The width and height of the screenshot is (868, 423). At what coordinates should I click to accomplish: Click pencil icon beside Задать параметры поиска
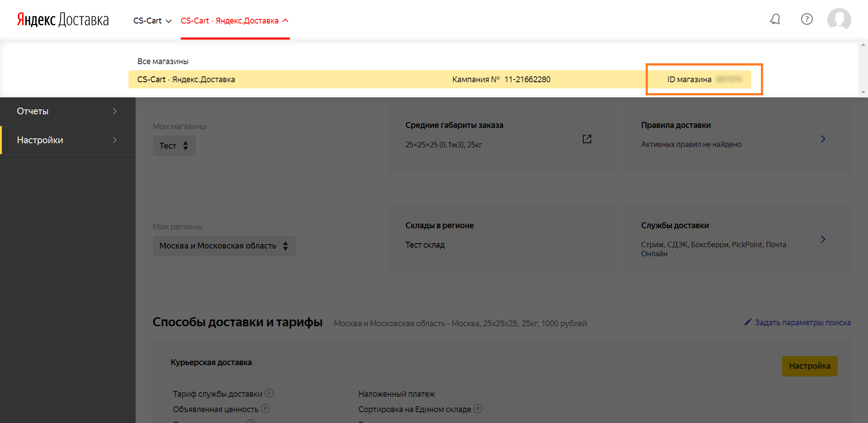coord(748,322)
